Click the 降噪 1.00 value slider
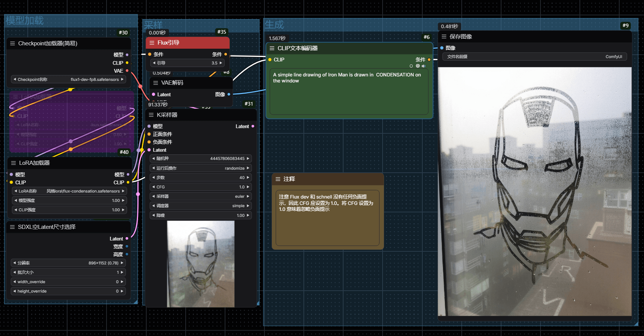 pos(201,215)
